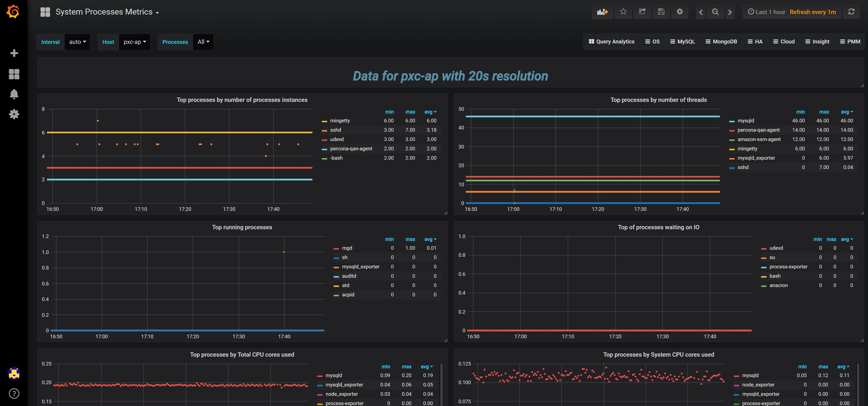This screenshot has height=406, width=868.
Task: Zoom out the time range
Action: (x=715, y=12)
